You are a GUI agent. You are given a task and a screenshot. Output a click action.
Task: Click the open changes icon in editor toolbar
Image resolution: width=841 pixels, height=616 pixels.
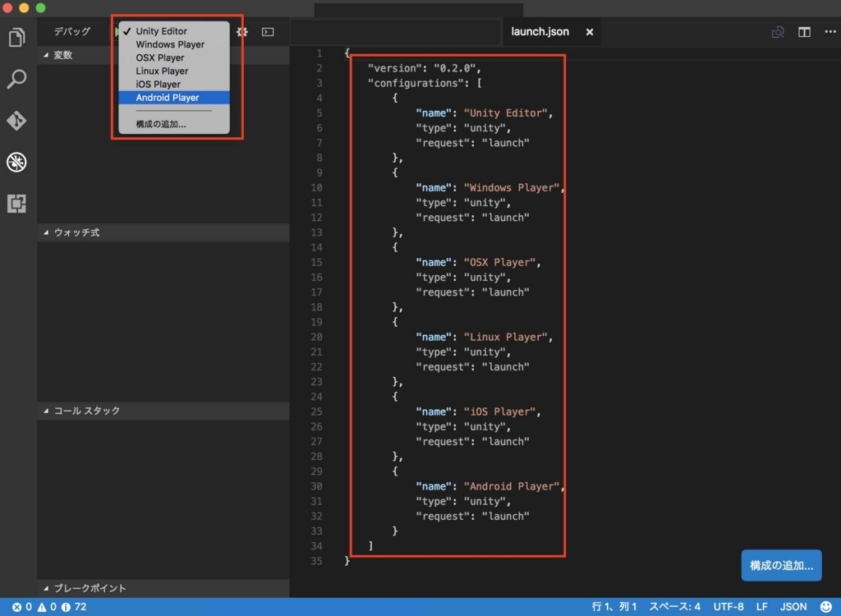(778, 32)
